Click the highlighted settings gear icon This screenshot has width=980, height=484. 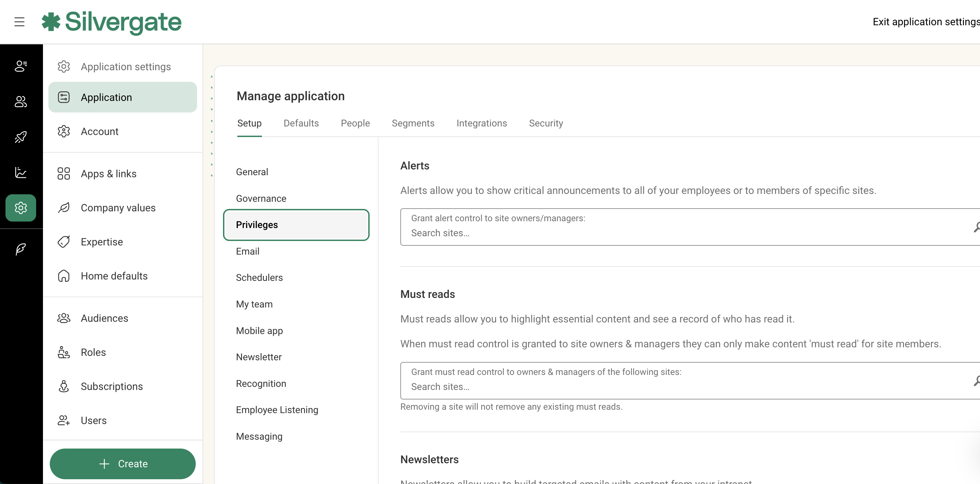20,208
